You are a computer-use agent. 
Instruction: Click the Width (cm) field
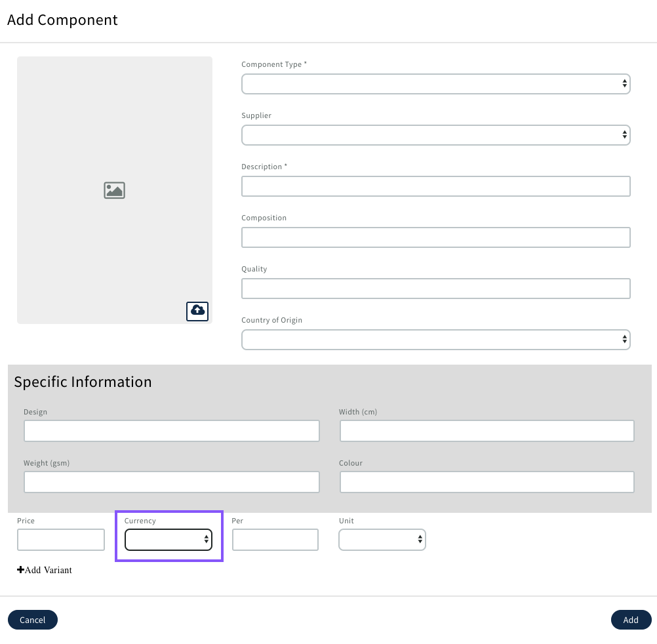point(487,431)
